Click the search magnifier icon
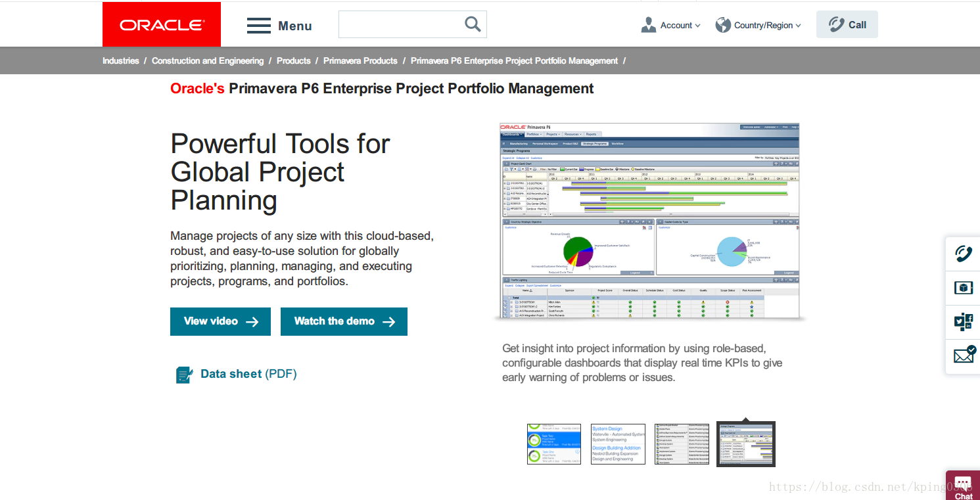Image resolution: width=980 pixels, height=500 pixels. click(473, 24)
